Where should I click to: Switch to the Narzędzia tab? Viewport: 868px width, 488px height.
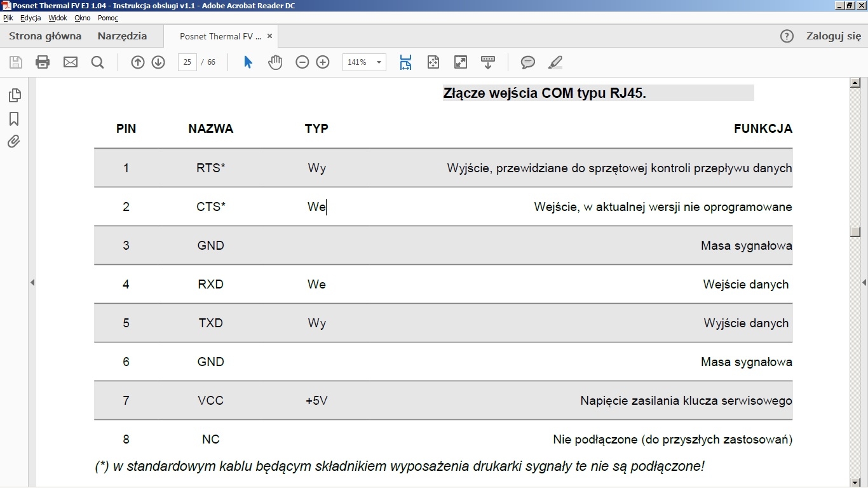click(x=122, y=36)
